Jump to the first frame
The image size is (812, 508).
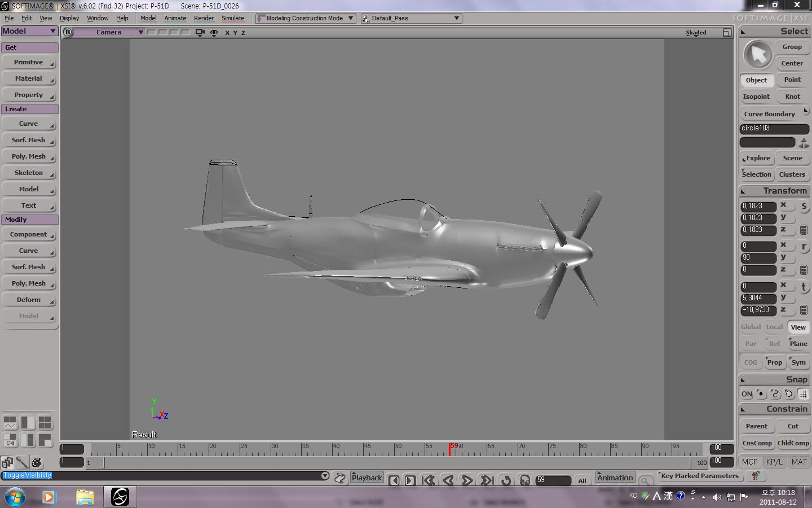[x=429, y=480]
